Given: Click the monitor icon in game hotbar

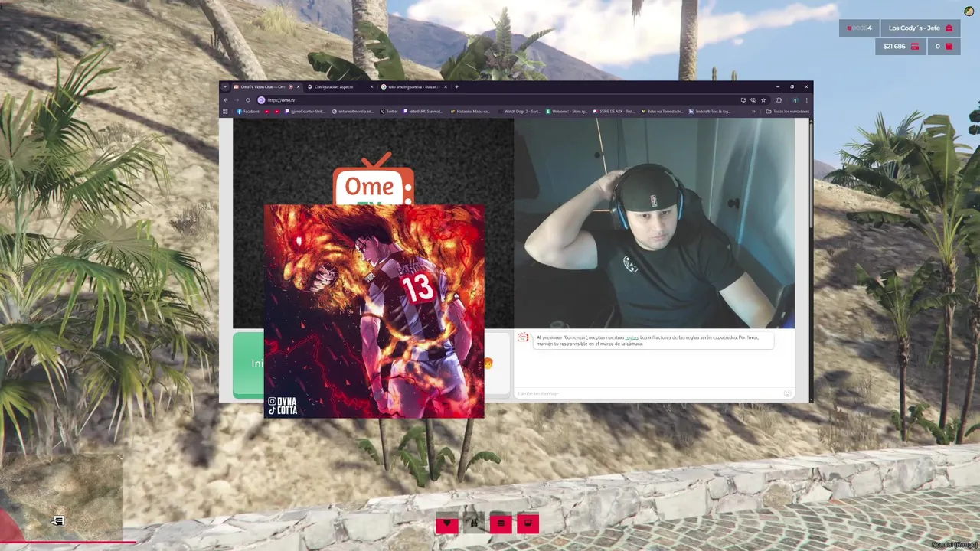Looking at the screenshot, I should point(528,523).
